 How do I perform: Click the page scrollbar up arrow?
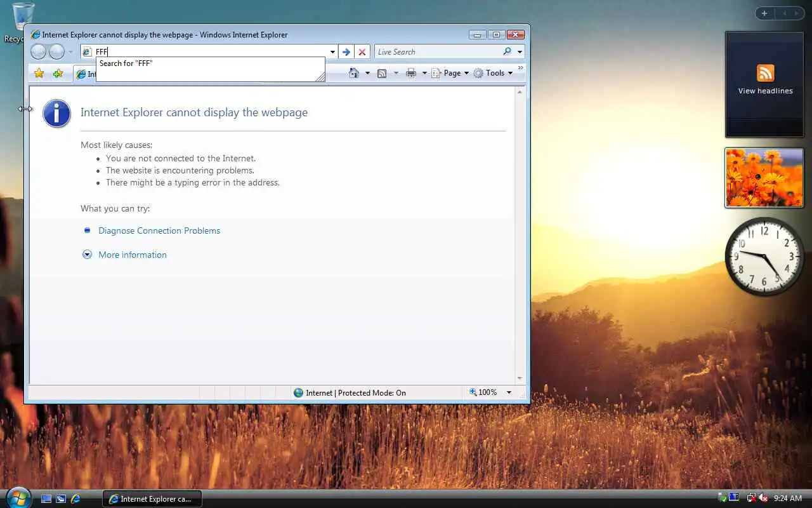click(x=520, y=92)
